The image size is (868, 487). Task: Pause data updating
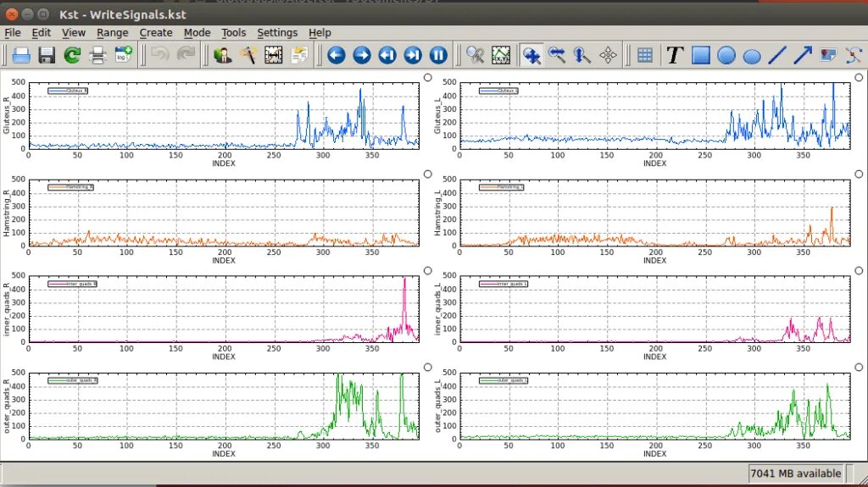click(438, 55)
